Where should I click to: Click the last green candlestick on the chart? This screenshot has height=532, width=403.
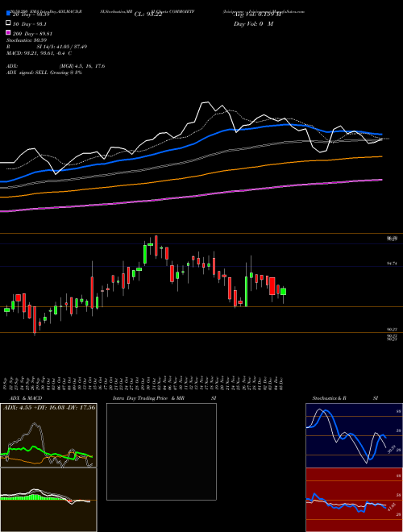point(283,292)
